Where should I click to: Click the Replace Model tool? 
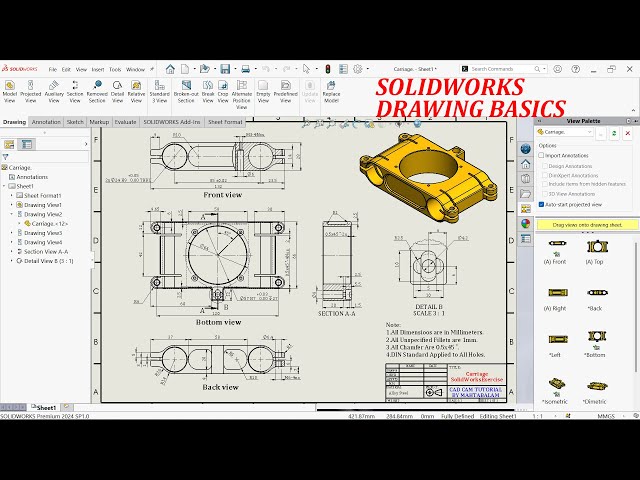coord(331,91)
